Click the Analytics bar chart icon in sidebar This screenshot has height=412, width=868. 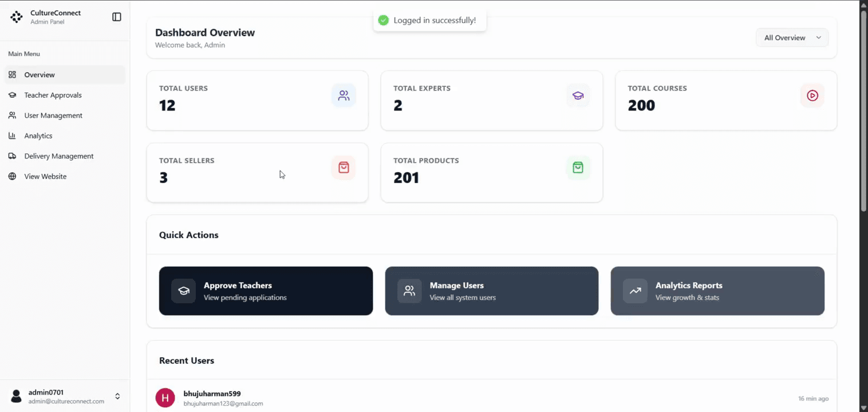click(x=12, y=136)
